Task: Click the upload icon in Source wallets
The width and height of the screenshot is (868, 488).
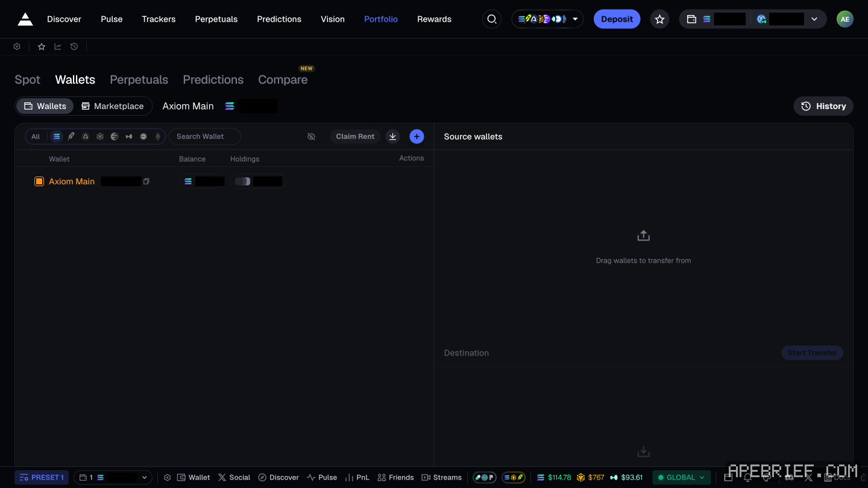Action: [643, 236]
